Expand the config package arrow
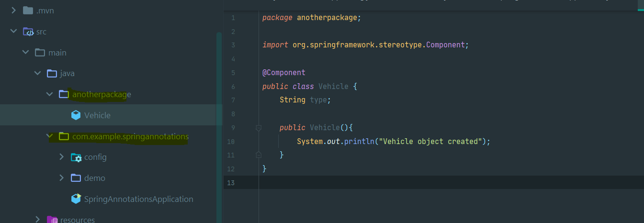This screenshot has width=644, height=223. pyautogui.click(x=61, y=157)
